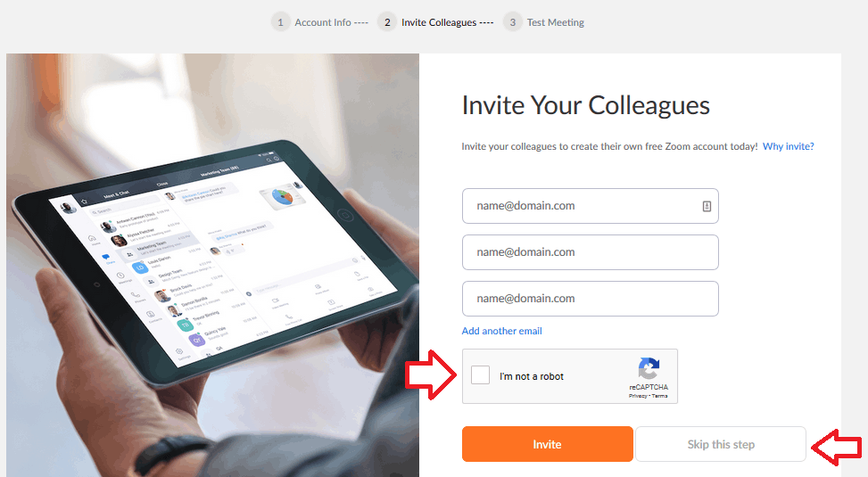
Task: Click the step 1 number circle
Action: pyautogui.click(x=281, y=22)
